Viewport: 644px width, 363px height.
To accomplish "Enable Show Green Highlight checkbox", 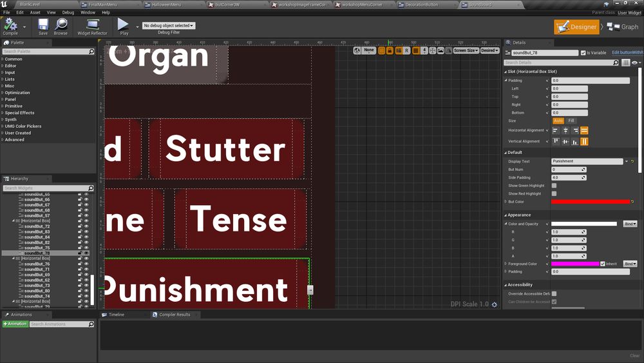I will pos(554,186).
